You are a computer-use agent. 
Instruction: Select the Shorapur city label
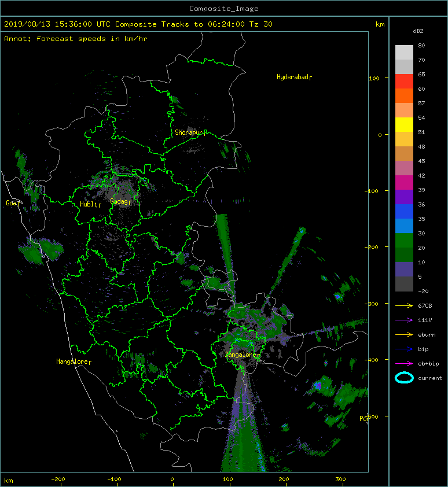pyautogui.click(x=190, y=132)
